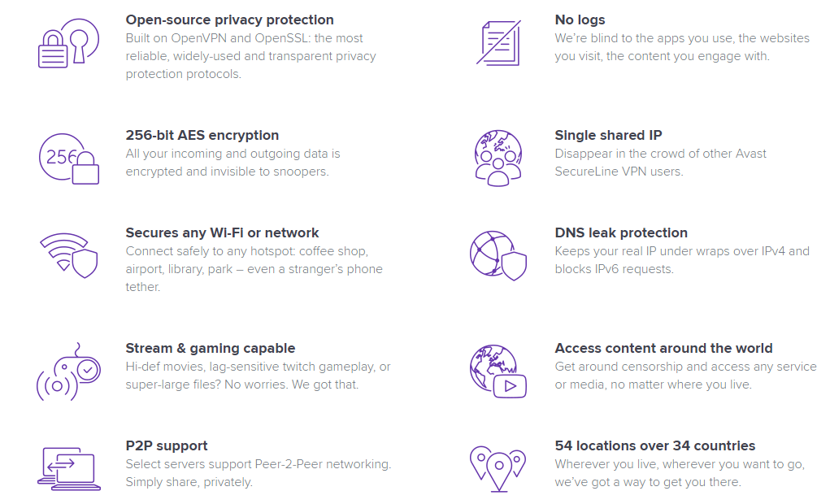
Task: Open Secures any Wi-Fi or network heading
Action: tap(222, 233)
